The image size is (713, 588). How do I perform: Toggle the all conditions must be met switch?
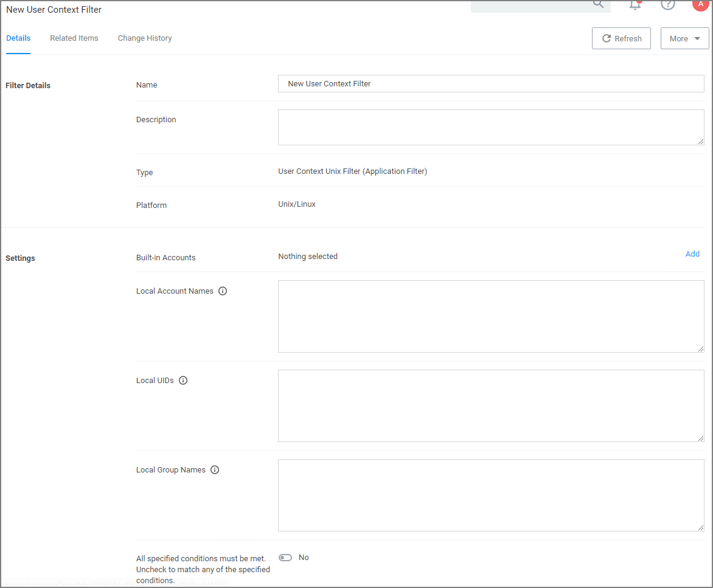point(285,558)
